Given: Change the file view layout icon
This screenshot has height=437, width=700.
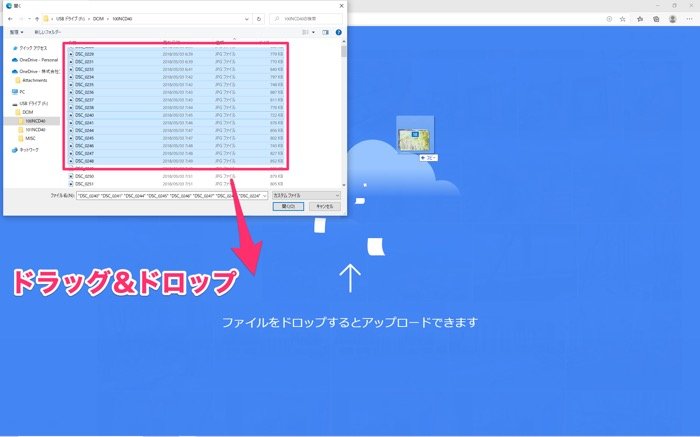Looking at the screenshot, I should (305, 32).
